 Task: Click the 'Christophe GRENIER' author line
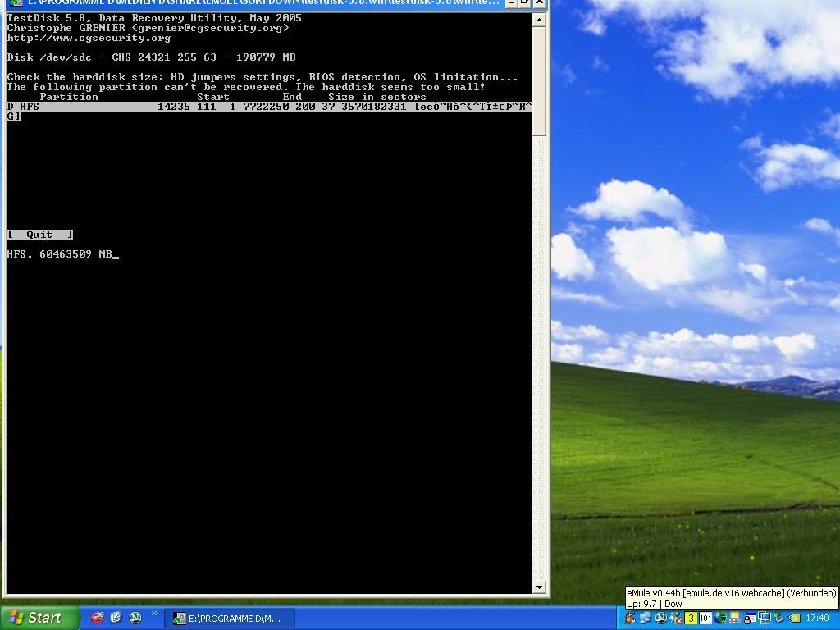(x=148, y=28)
